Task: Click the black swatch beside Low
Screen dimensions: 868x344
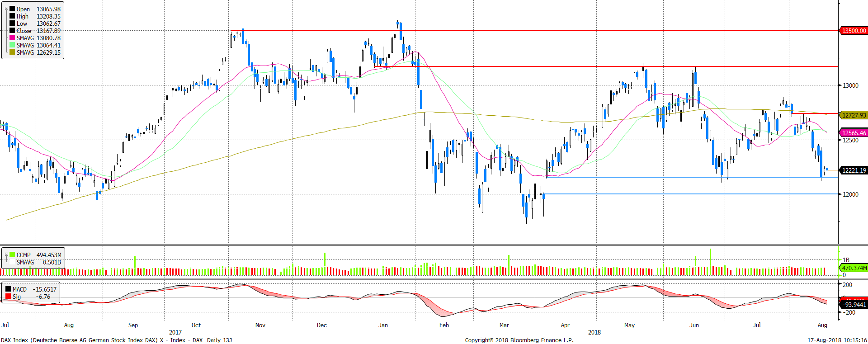Action: tap(12, 23)
